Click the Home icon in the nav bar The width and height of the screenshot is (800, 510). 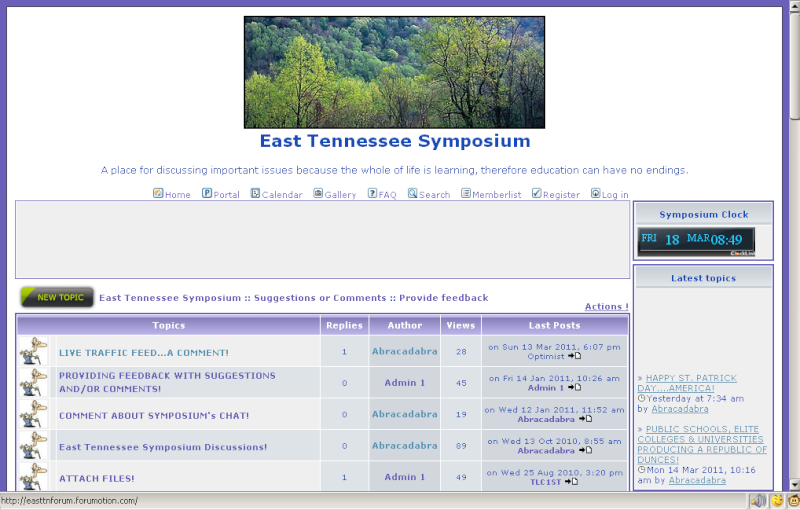[158, 193]
